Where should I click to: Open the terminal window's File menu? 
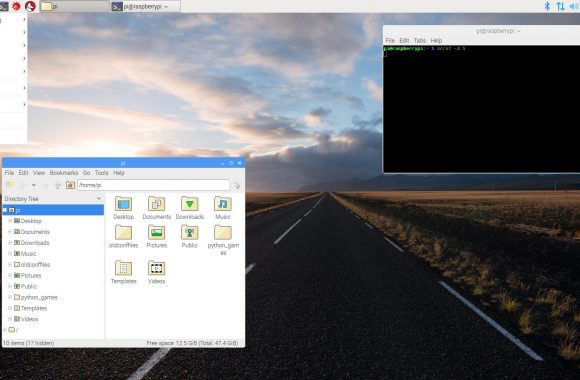click(x=390, y=40)
